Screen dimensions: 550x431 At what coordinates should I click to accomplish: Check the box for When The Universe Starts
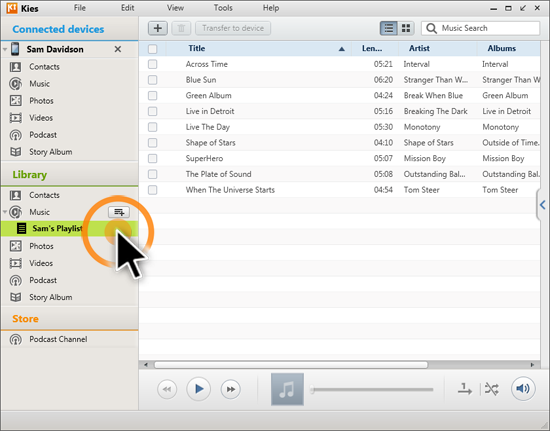coord(153,190)
